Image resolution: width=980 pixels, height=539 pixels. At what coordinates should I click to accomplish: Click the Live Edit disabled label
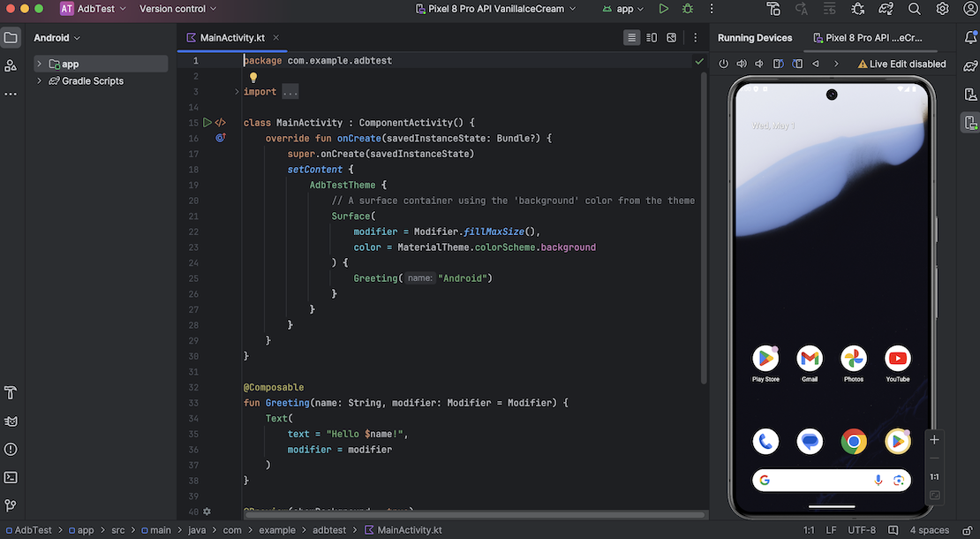(x=901, y=64)
